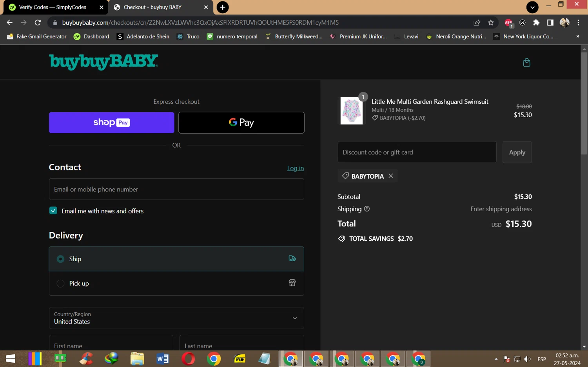Expand the Country/Region dropdown

point(176,318)
